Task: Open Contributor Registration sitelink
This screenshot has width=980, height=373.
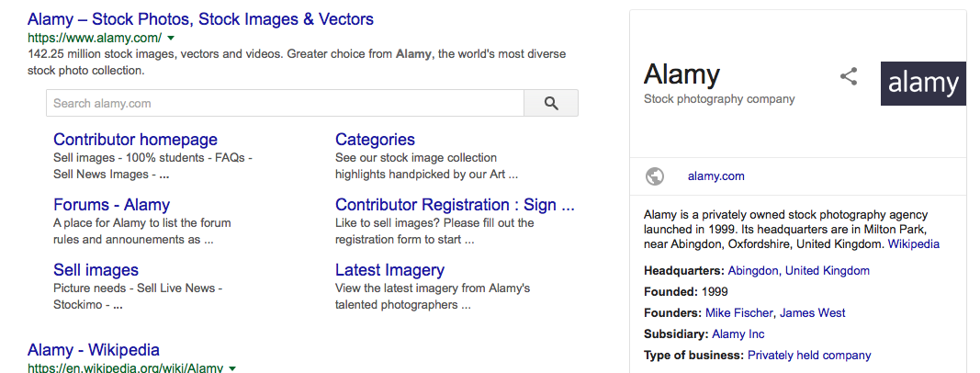Action: (x=455, y=205)
